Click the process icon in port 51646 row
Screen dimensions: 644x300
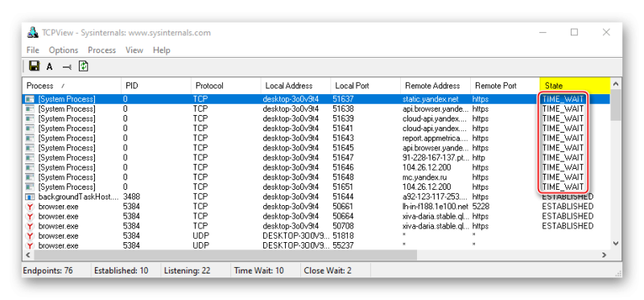30,167
